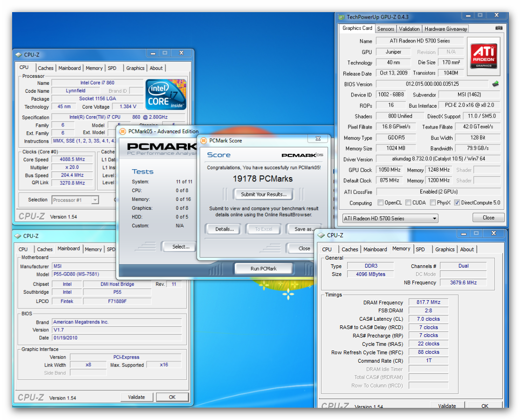Switch to the Validation tab in GPU-Z
The width and height of the screenshot is (521, 420).
coord(409,29)
